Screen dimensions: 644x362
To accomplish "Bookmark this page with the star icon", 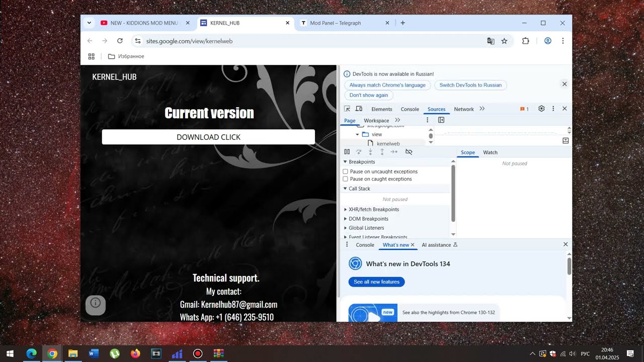I will tap(504, 41).
